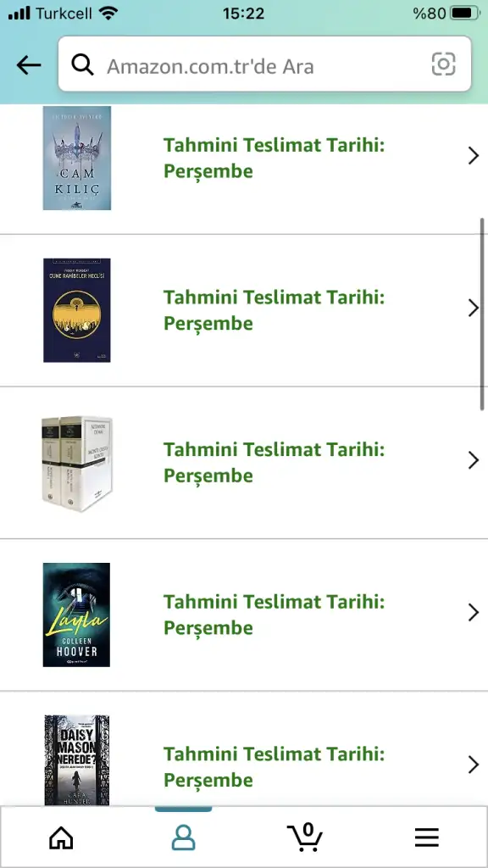Expand the Dune Rahibeler Meclisi order chevron
Screen dimensions: 488x868
473,309
